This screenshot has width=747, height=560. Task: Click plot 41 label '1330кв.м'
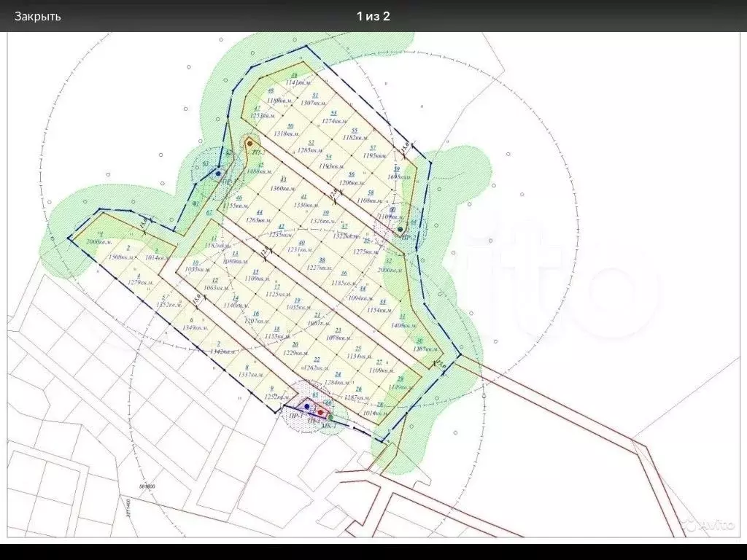(306, 205)
